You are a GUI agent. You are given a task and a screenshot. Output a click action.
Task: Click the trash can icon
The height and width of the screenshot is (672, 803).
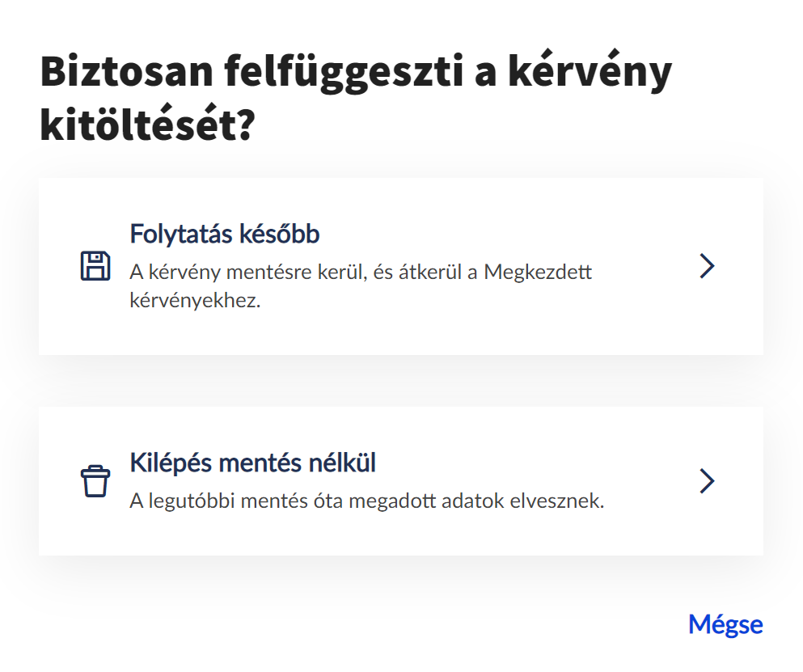tap(95, 481)
